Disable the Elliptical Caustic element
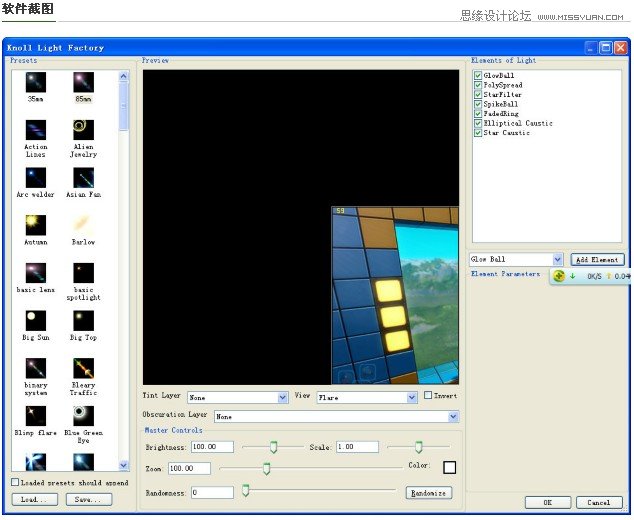Screen dimensions: 634x520 (478, 123)
